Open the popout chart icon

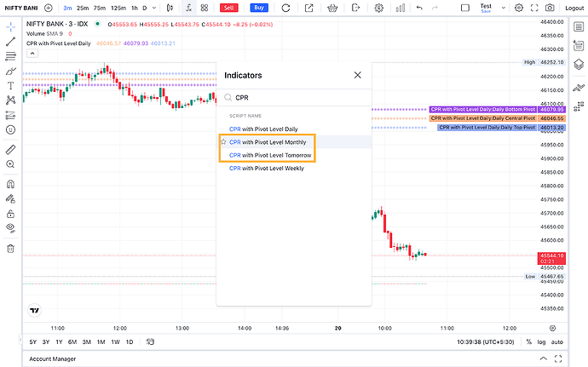point(309,8)
